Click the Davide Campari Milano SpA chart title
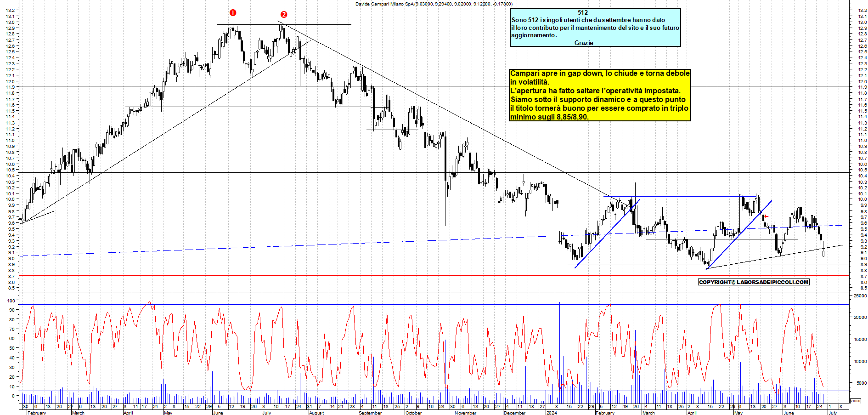 click(x=434, y=4)
